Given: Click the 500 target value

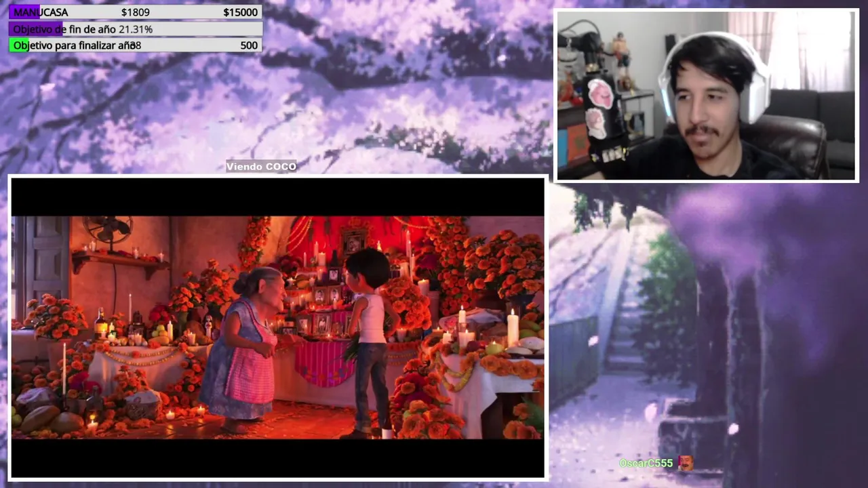Looking at the screenshot, I should 249,45.
